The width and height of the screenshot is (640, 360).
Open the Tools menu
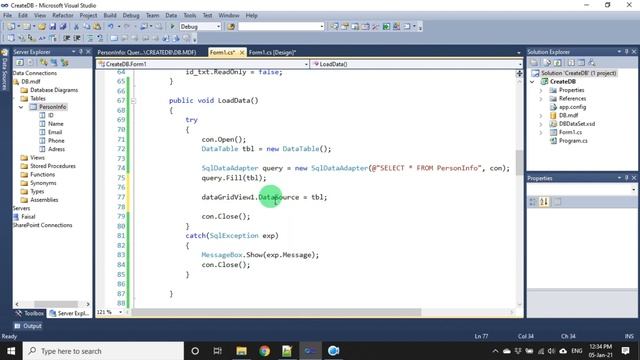[x=189, y=16]
